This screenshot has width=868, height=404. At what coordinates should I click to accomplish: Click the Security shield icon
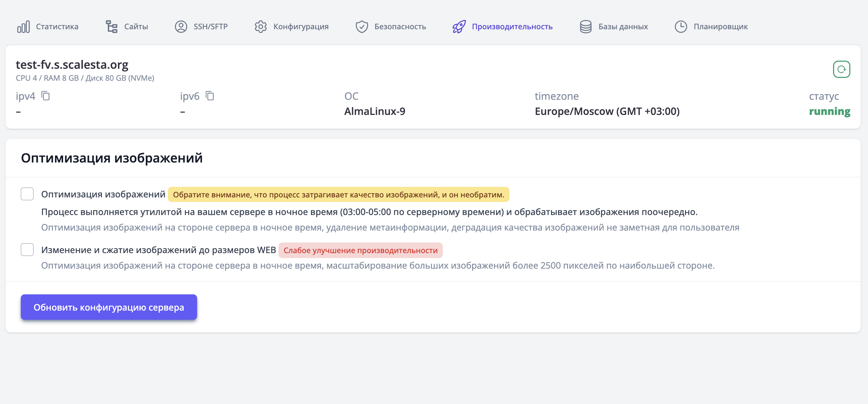tap(362, 27)
